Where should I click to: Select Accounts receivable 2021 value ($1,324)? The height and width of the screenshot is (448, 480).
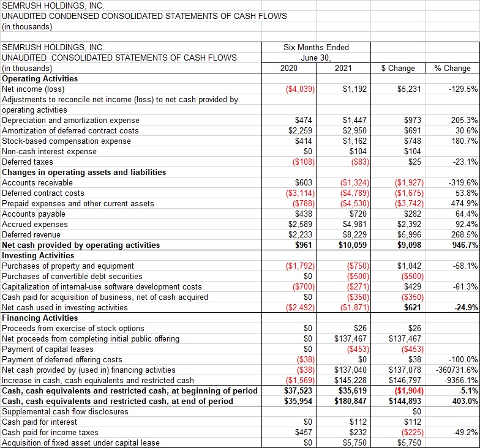(354, 182)
